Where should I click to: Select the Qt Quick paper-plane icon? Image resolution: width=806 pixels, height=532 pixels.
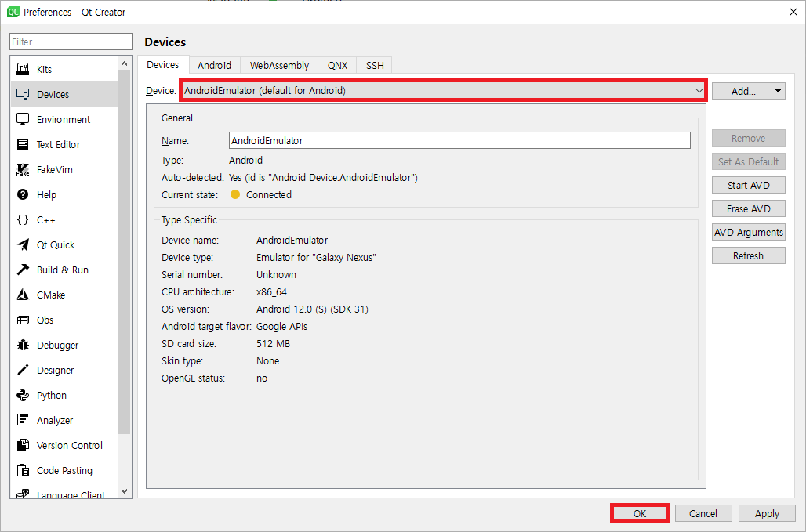pyautogui.click(x=23, y=244)
